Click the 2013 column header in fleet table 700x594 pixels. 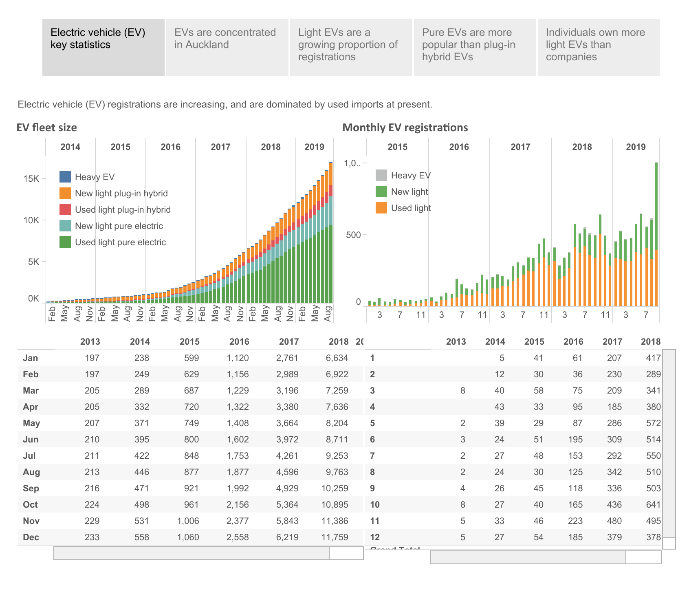(90, 342)
